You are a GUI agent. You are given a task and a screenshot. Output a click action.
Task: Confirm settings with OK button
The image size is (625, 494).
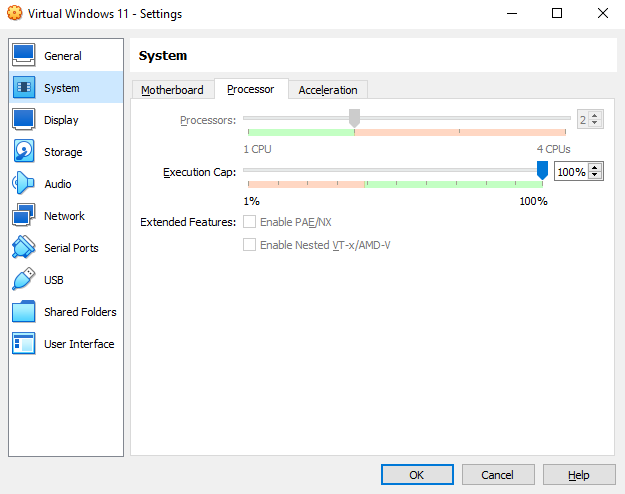pos(417,474)
